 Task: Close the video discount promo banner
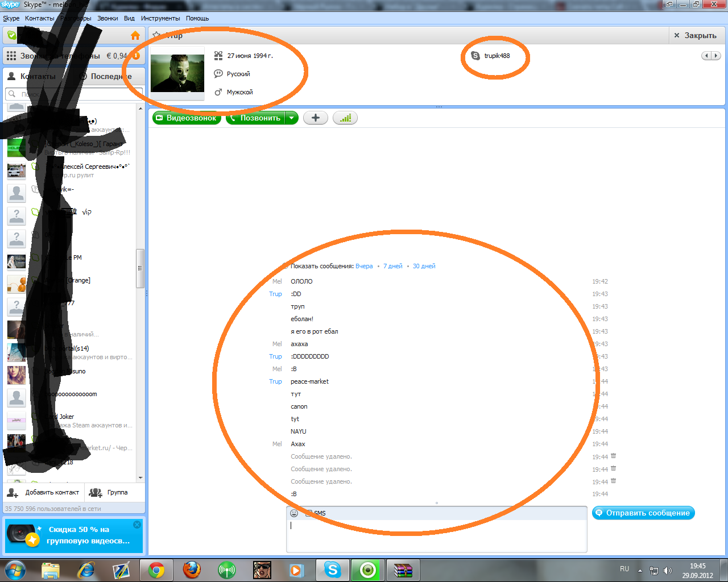137,525
